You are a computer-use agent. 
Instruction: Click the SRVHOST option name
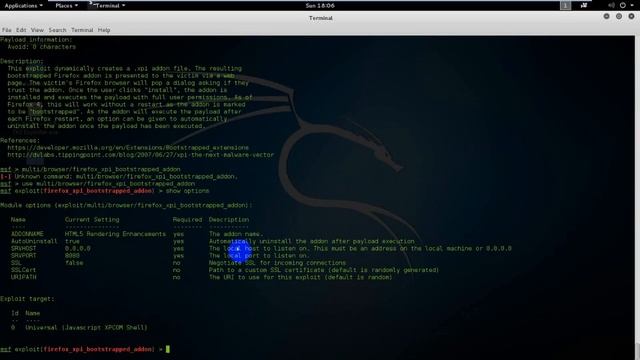point(23,248)
